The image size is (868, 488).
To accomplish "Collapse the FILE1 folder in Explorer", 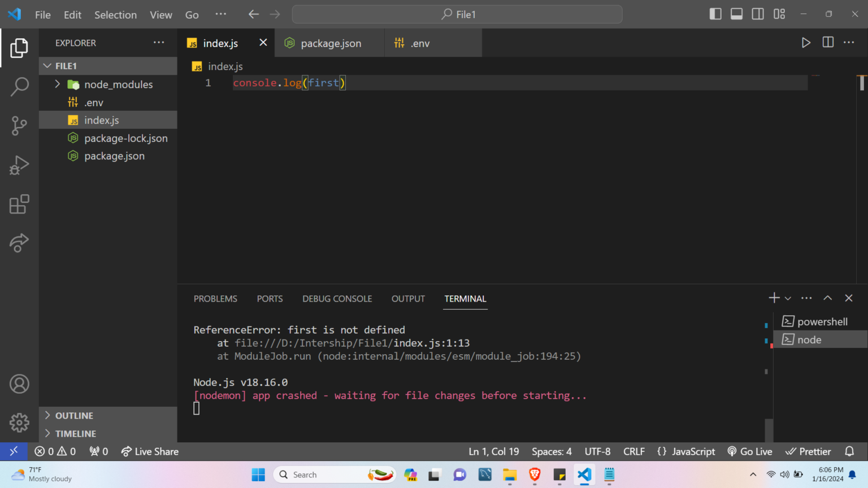I will (47, 66).
